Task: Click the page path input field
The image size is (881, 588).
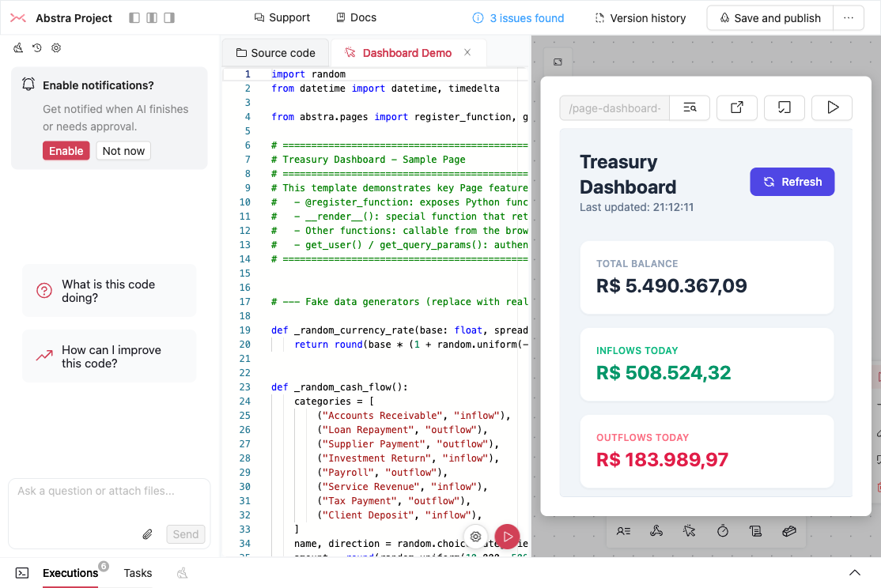Action: [614, 107]
